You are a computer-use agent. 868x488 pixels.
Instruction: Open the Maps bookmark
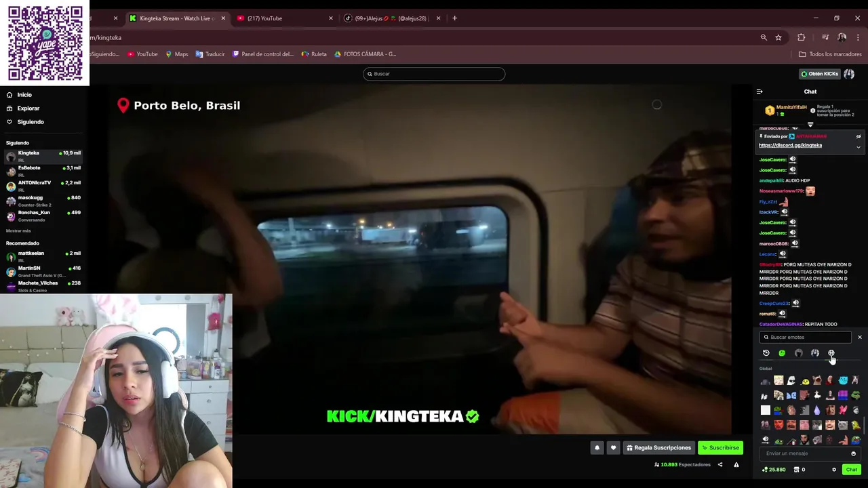176,54
